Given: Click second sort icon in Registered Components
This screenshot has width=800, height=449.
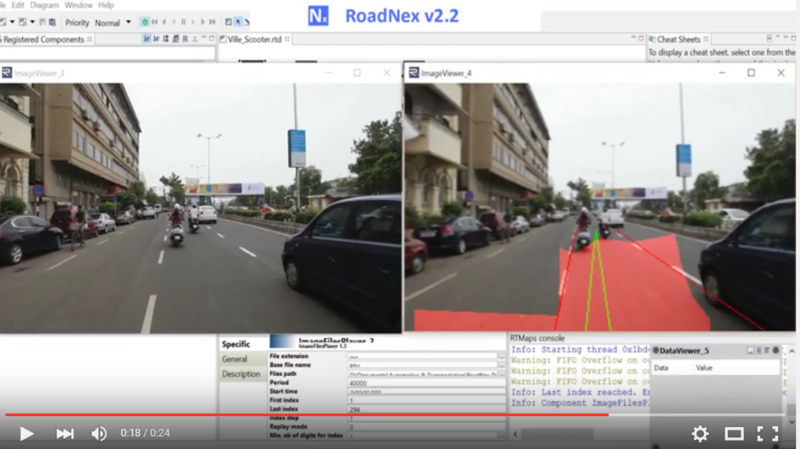Looking at the screenshot, I should 156,39.
